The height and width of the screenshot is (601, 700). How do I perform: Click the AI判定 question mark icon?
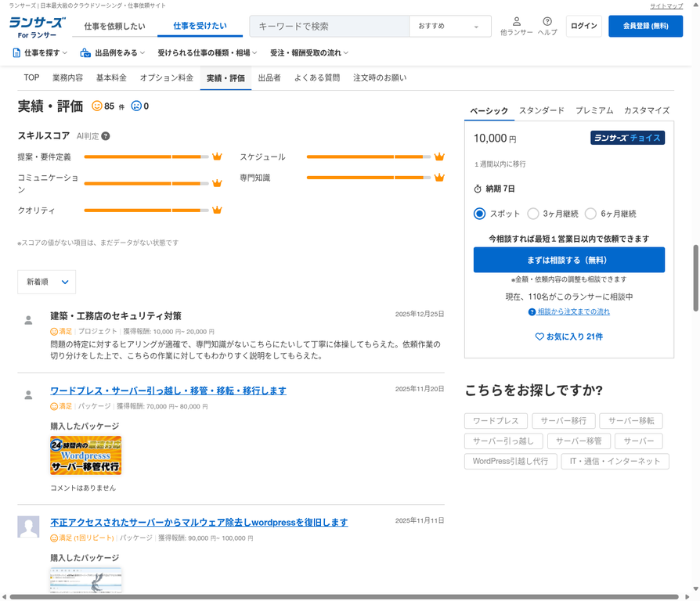(104, 135)
